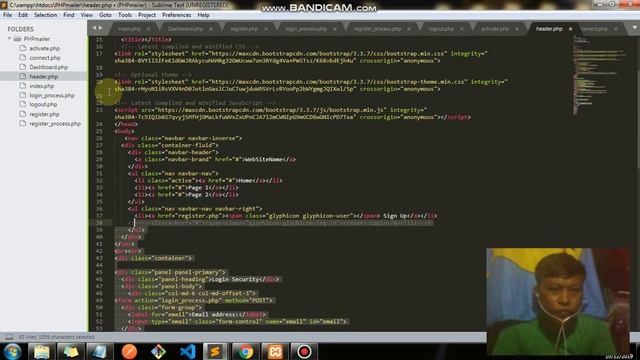Select header.php in the sidebar
This screenshot has height=360, width=640.
(43, 76)
